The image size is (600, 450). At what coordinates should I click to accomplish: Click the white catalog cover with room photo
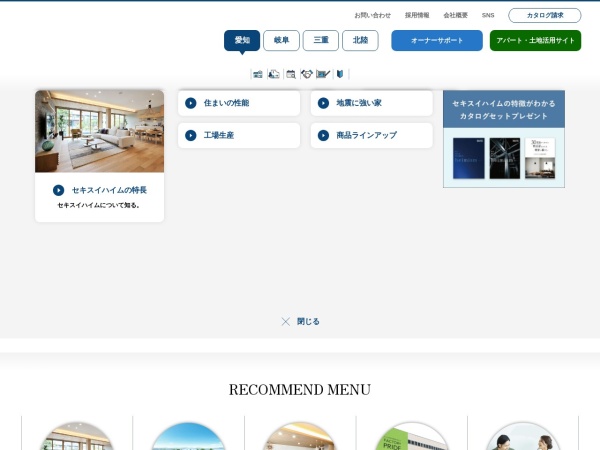[540, 158]
